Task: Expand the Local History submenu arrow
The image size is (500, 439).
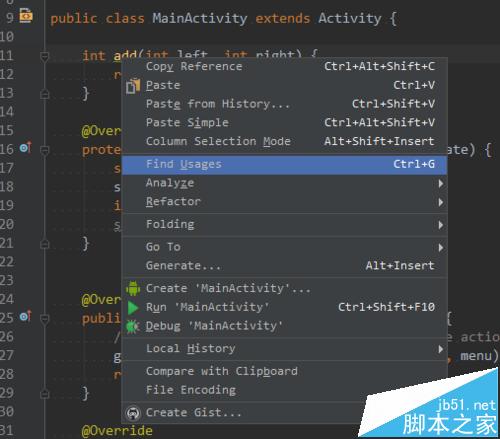Action: click(441, 349)
